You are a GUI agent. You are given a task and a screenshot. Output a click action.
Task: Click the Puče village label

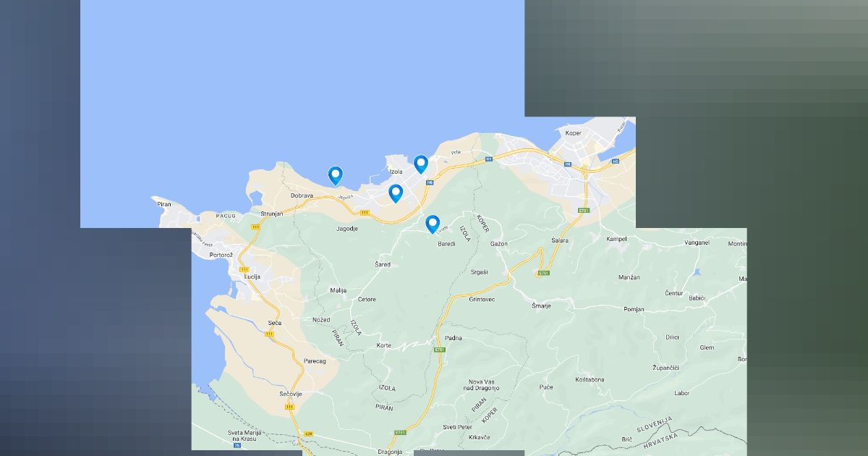click(546, 387)
